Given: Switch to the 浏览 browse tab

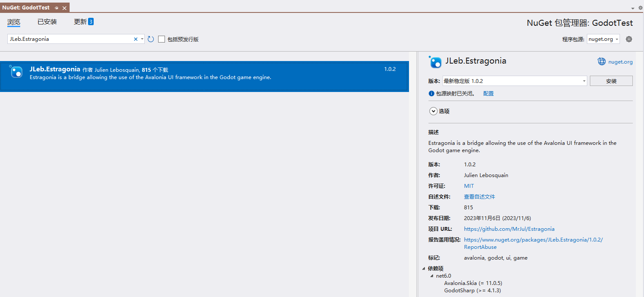Looking at the screenshot, I should click(x=14, y=22).
